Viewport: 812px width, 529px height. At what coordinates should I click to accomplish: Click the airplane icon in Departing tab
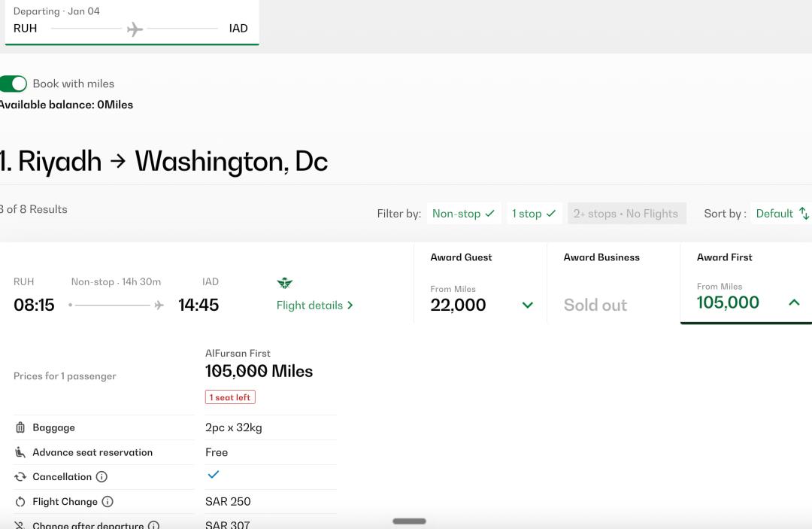135,29
